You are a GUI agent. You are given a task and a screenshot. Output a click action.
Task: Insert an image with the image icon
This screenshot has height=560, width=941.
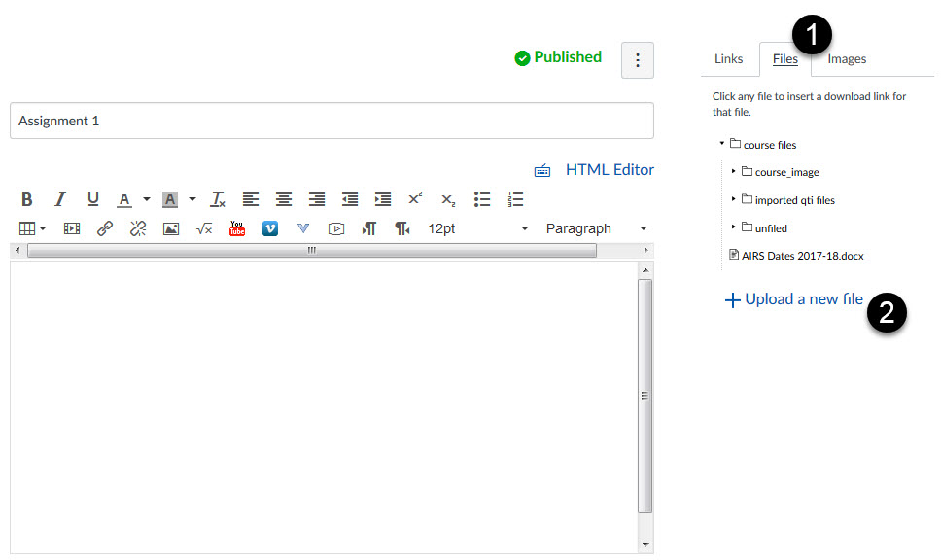pyautogui.click(x=170, y=228)
